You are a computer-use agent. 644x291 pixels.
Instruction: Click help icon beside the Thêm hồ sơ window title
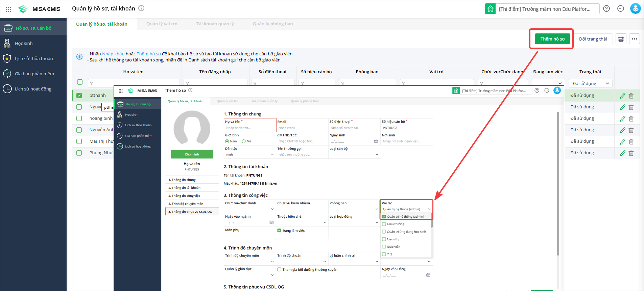(190, 90)
